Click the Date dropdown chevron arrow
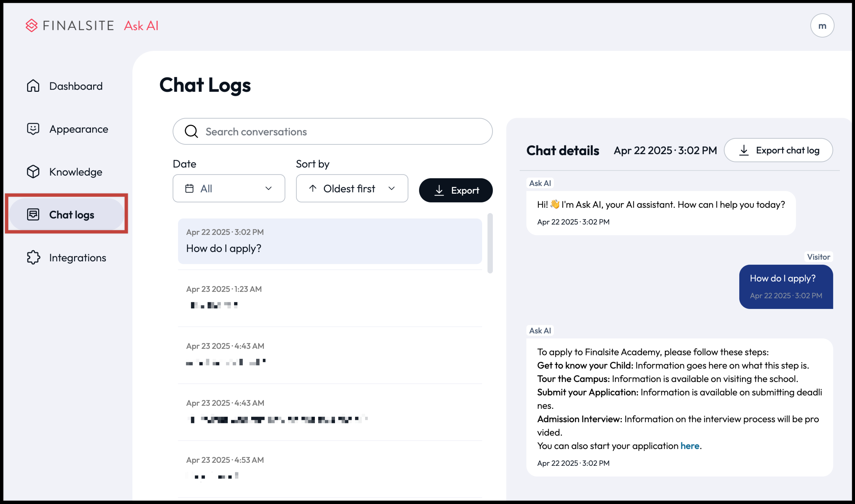Image resolution: width=855 pixels, height=504 pixels. click(269, 188)
